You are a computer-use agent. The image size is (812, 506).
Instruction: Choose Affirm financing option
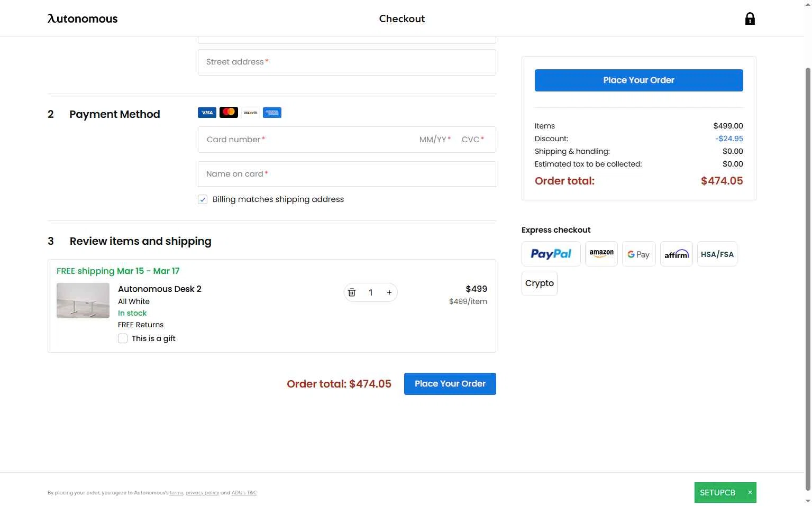677,254
